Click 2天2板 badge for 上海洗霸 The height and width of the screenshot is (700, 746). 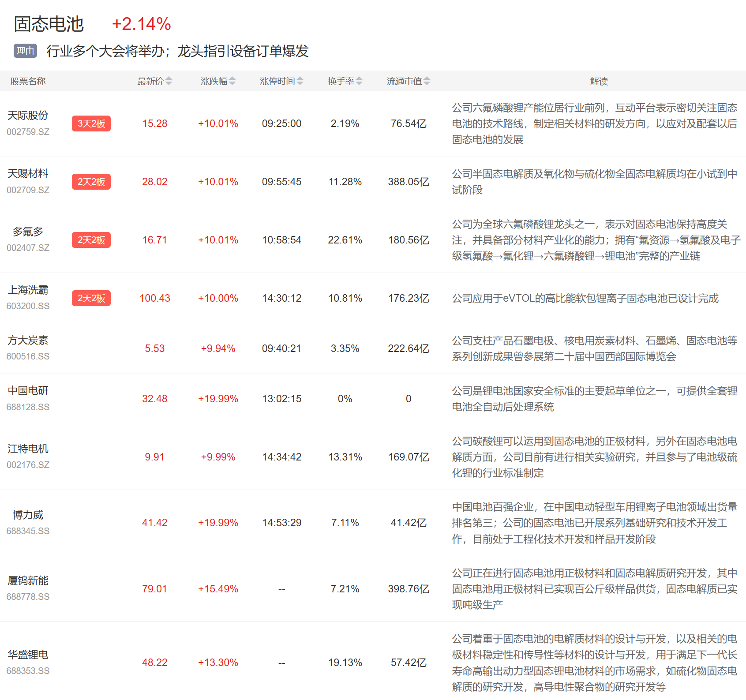(91, 298)
